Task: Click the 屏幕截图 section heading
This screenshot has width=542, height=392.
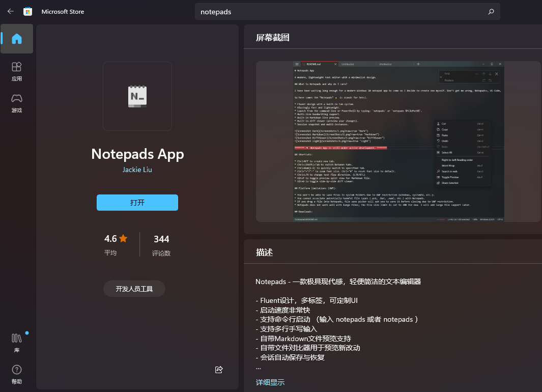Action: (x=272, y=37)
